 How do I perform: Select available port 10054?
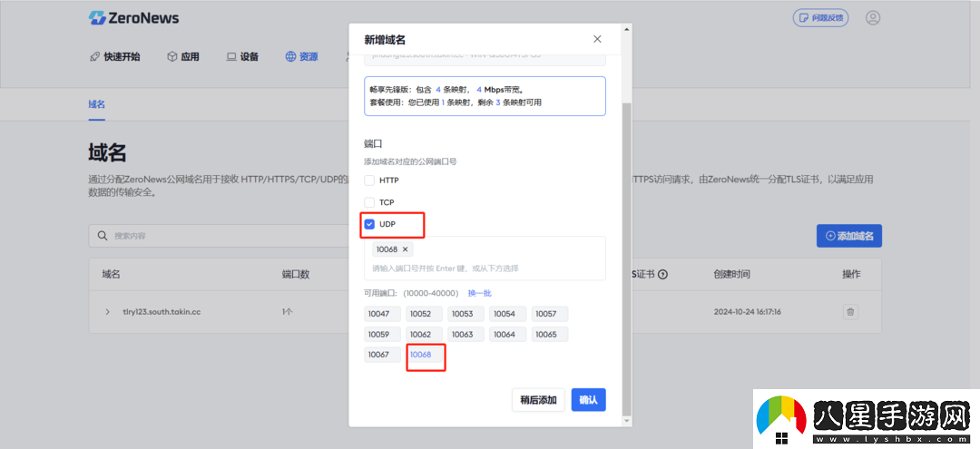pyautogui.click(x=507, y=314)
